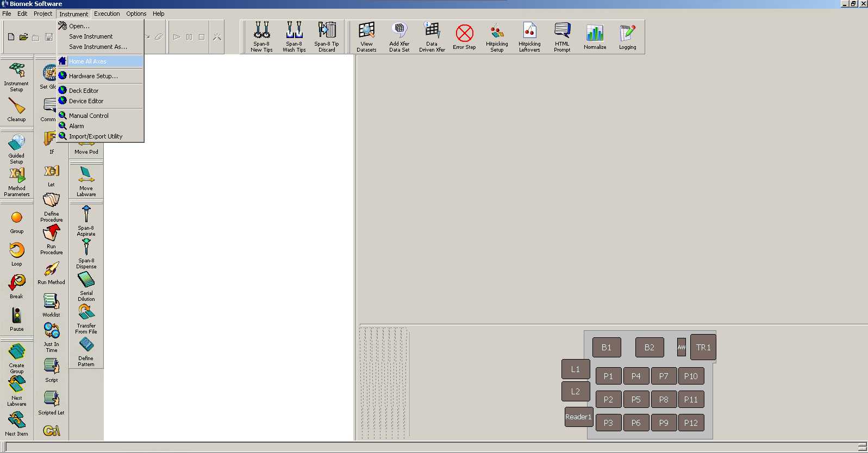The image size is (868, 453).
Task: Open Hardware Setup from Instrument menu
Action: point(100,76)
